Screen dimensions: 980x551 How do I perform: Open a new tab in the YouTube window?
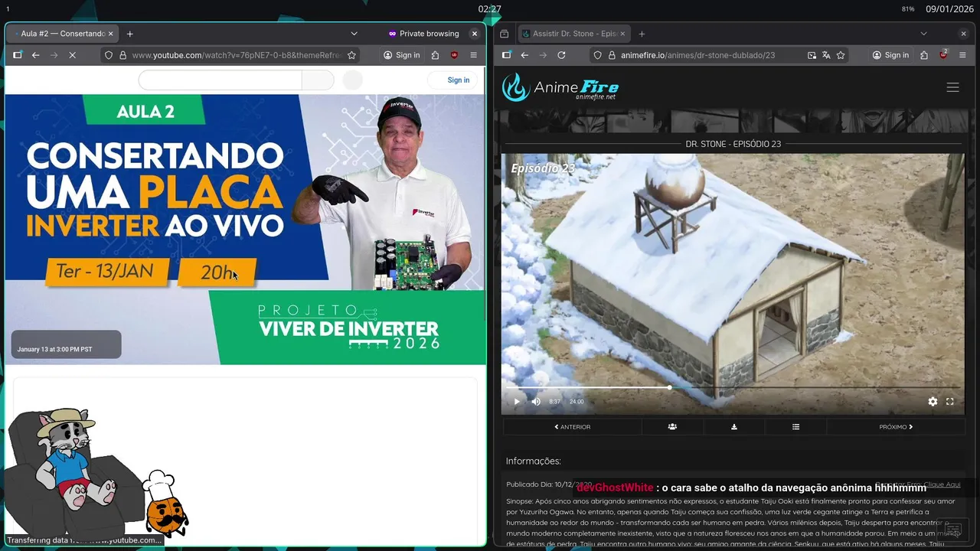[x=129, y=34]
